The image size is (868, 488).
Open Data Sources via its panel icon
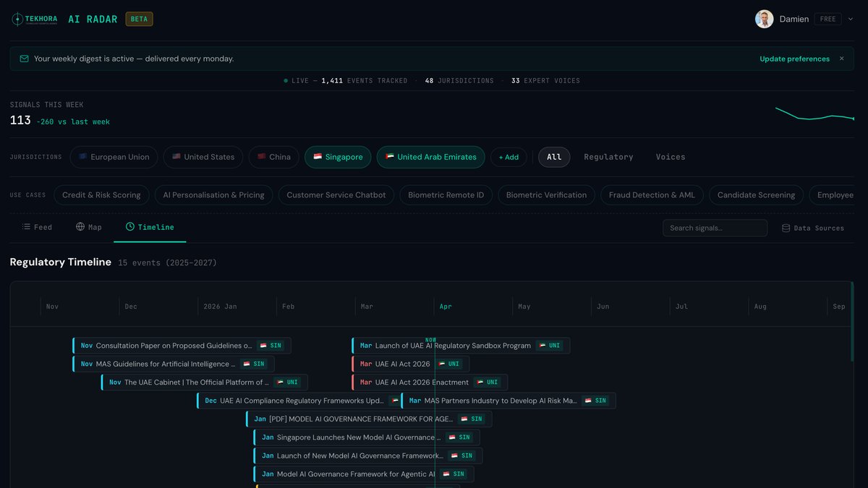(x=786, y=227)
